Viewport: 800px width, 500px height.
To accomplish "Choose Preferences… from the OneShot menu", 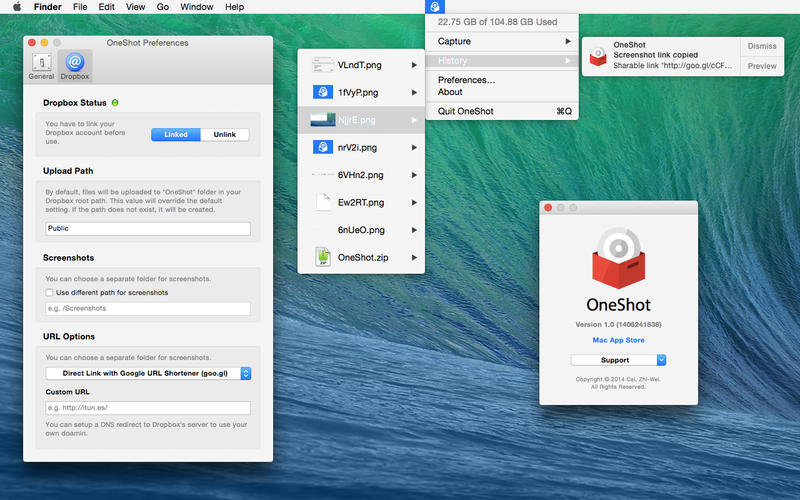I will click(466, 80).
